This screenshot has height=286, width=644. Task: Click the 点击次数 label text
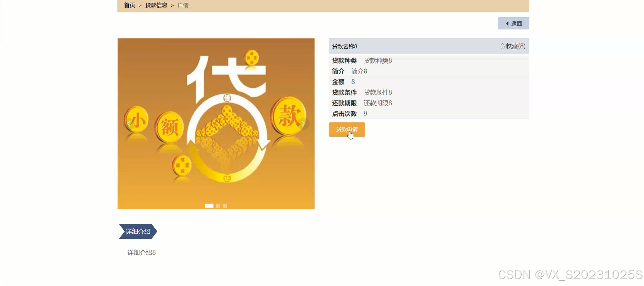click(x=344, y=113)
